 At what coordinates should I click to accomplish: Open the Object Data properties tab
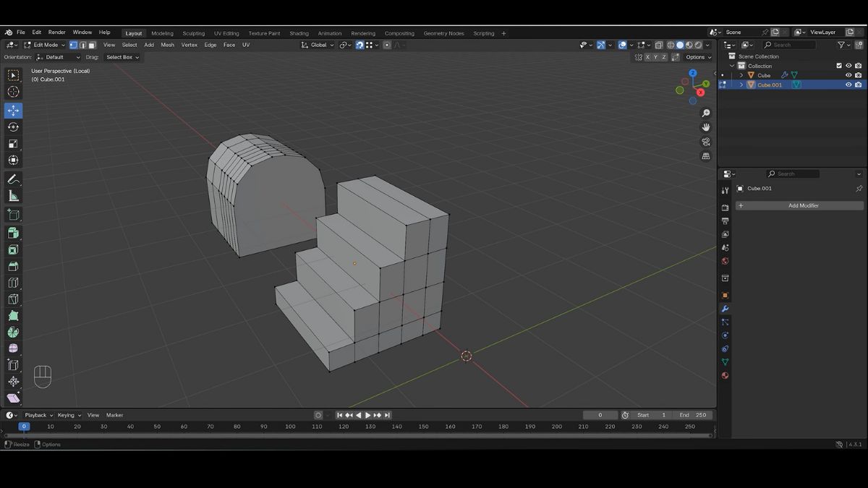[x=725, y=362]
